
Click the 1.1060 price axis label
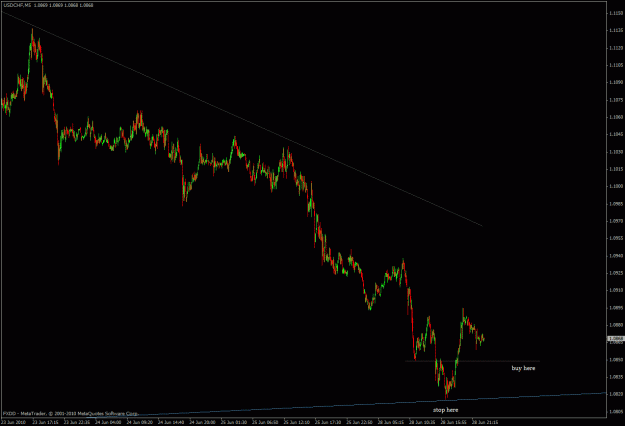[616, 117]
